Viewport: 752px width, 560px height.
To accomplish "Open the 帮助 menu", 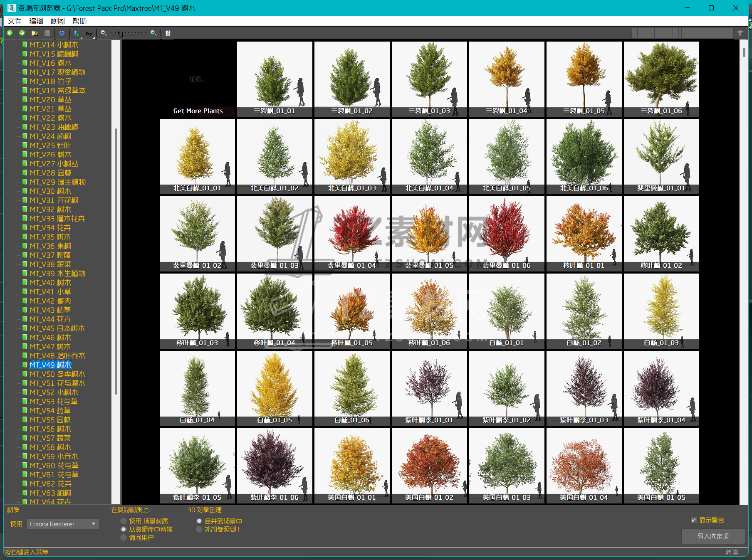I will [79, 21].
